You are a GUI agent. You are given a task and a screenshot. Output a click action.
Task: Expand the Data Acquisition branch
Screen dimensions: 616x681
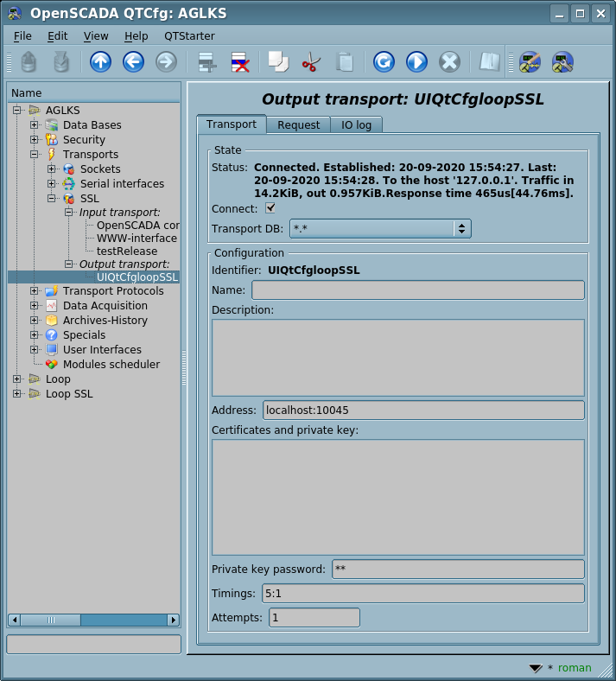pos(35,306)
